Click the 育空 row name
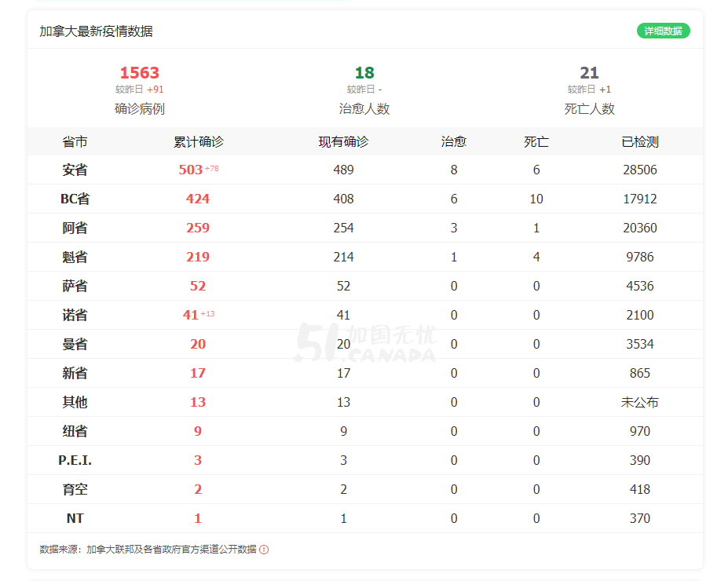The image size is (728, 581). click(75, 489)
